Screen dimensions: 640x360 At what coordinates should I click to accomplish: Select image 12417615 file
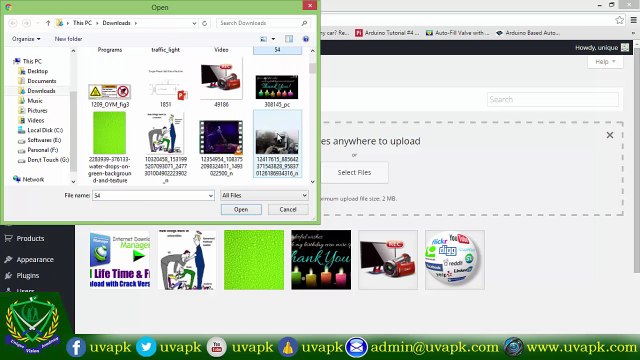[x=278, y=144]
